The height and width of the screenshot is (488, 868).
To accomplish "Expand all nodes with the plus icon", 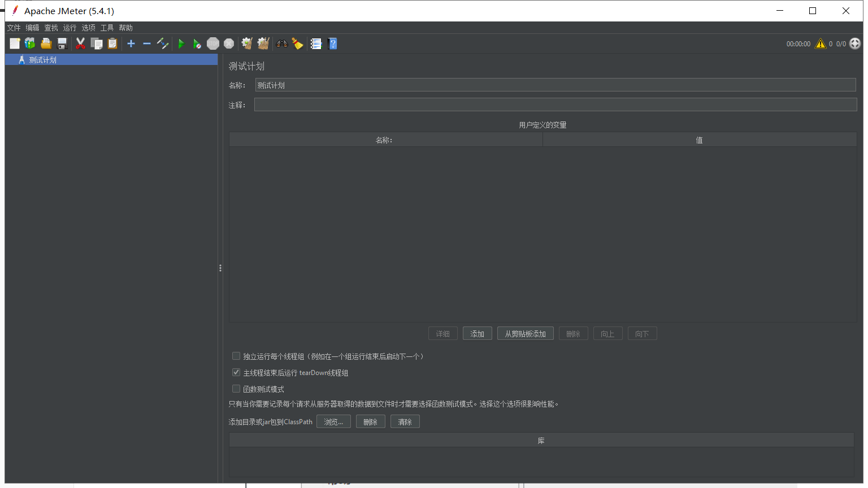I will tap(131, 43).
